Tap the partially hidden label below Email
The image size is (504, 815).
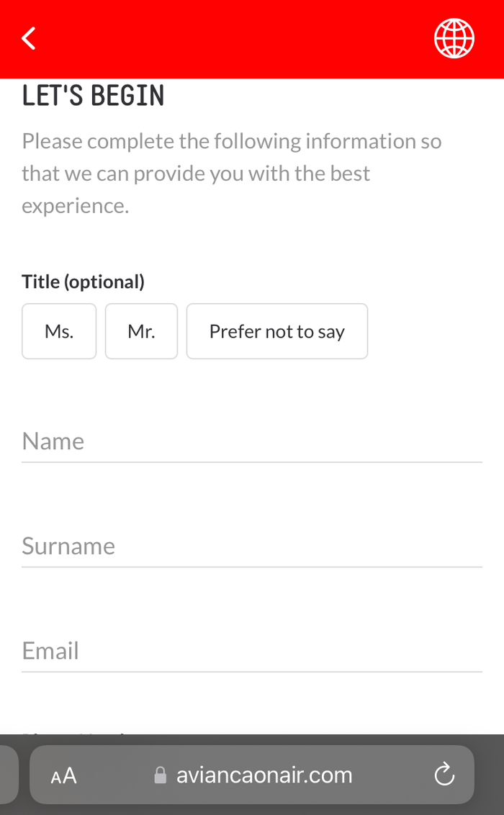click(x=73, y=733)
